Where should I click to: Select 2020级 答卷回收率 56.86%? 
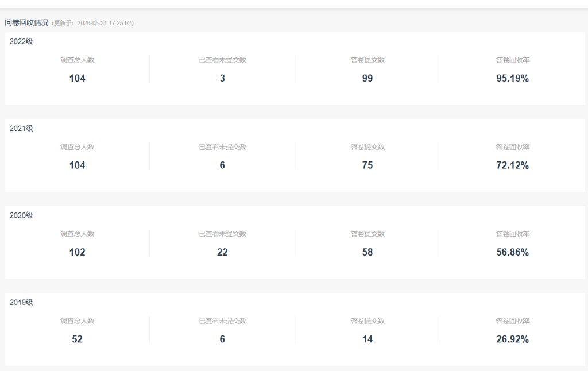coord(513,252)
